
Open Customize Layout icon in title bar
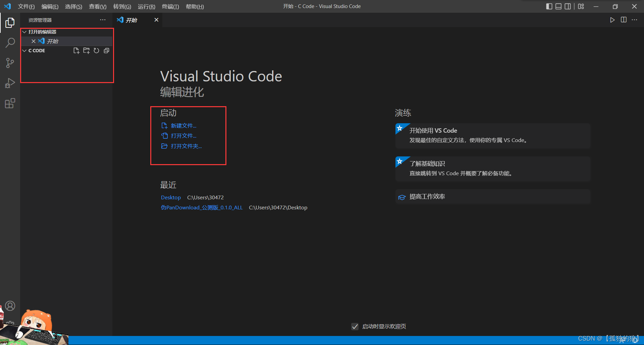581,6
